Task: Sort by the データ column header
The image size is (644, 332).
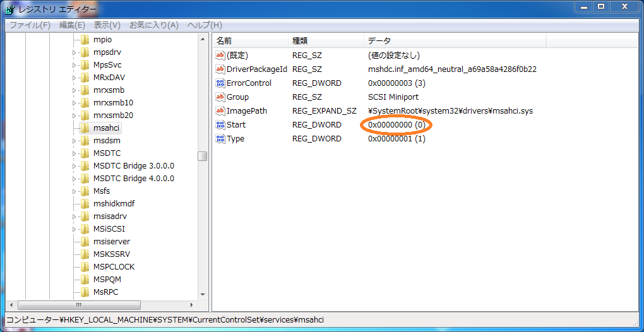Action: 455,40
